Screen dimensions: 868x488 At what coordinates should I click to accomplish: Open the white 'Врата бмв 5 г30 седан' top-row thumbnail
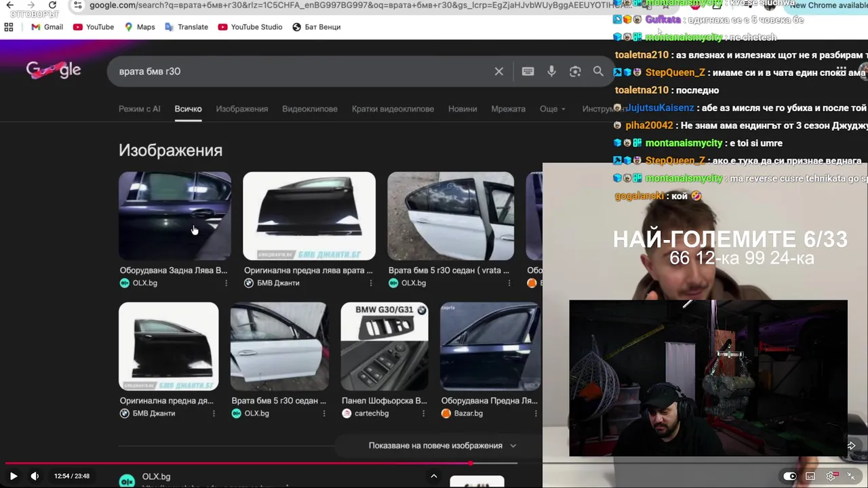(x=451, y=216)
